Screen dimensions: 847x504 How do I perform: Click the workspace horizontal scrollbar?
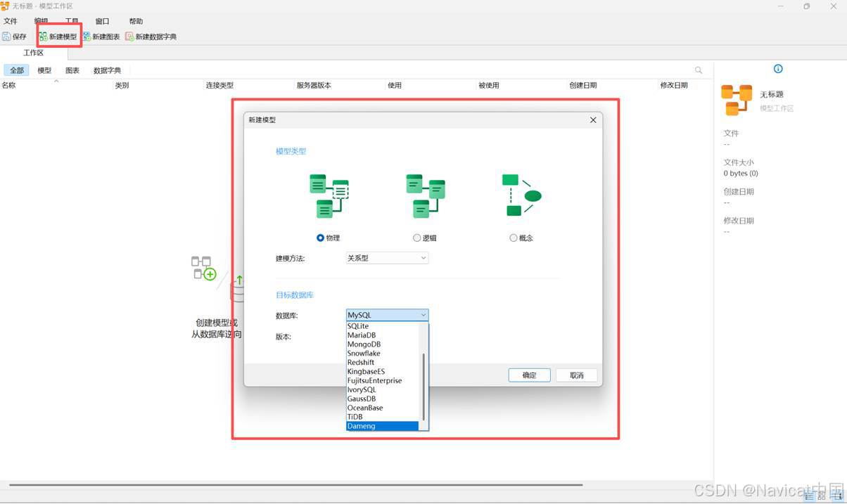tap(295, 485)
